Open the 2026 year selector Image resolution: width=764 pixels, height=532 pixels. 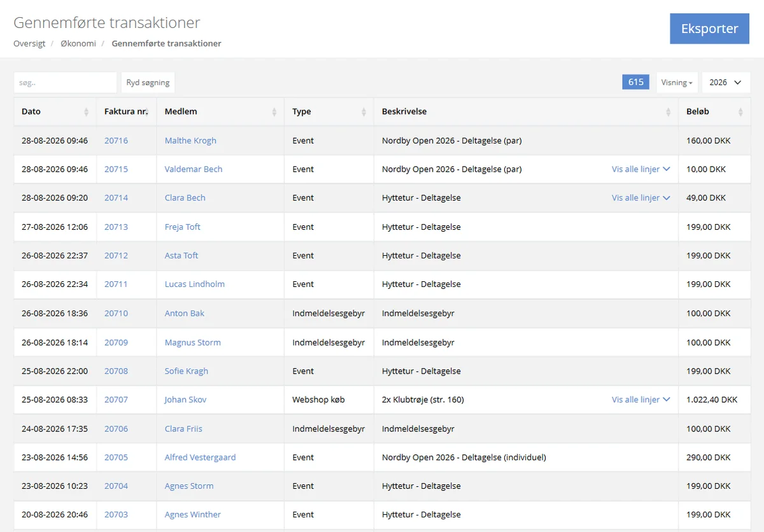click(x=726, y=82)
